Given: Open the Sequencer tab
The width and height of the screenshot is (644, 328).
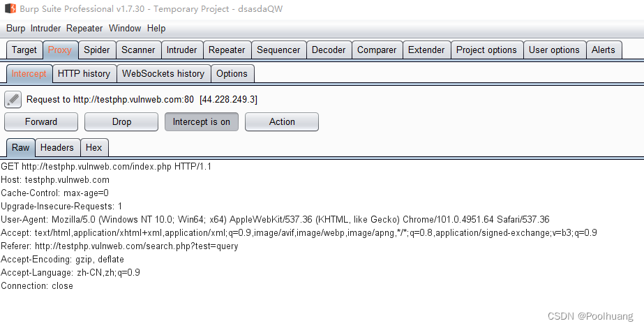Looking at the screenshot, I should [278, 50].
